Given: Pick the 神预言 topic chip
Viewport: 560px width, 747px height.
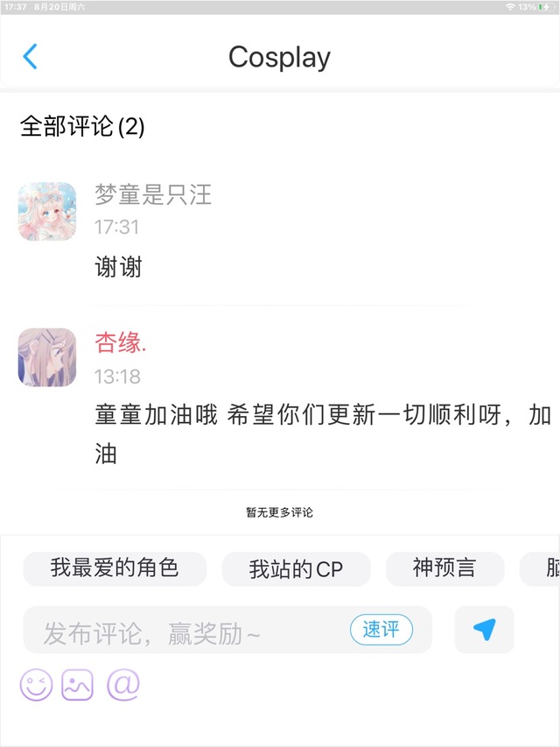Looking at the screenshot, I should [444, 568].
